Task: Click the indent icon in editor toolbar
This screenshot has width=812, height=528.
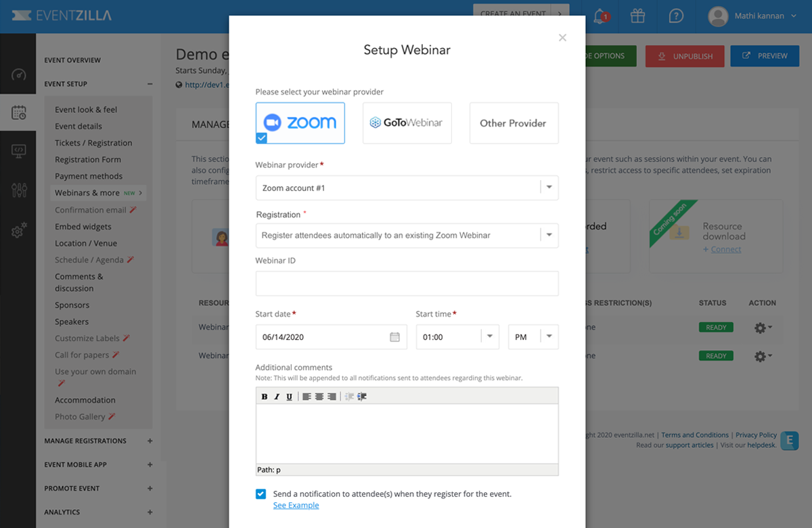Action: point(362,397)
